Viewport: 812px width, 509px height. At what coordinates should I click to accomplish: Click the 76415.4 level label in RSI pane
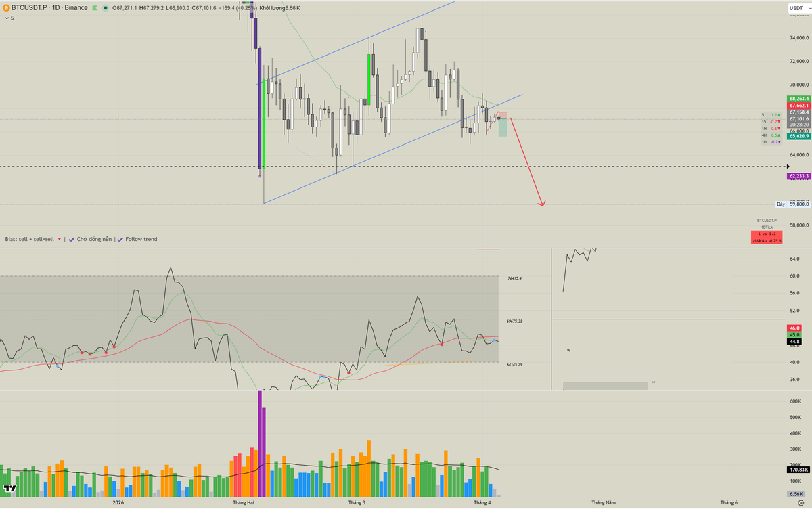(x=514, y=278)
